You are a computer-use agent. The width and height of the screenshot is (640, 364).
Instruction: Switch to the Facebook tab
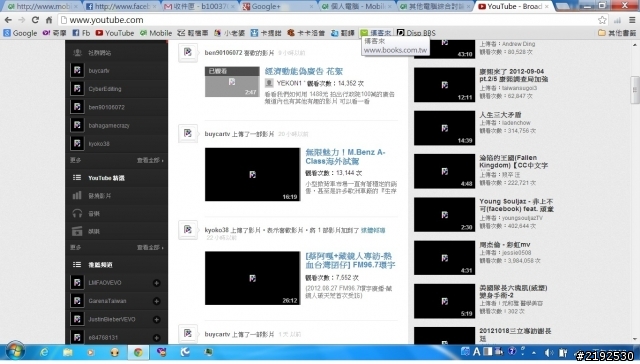(122, 7)
